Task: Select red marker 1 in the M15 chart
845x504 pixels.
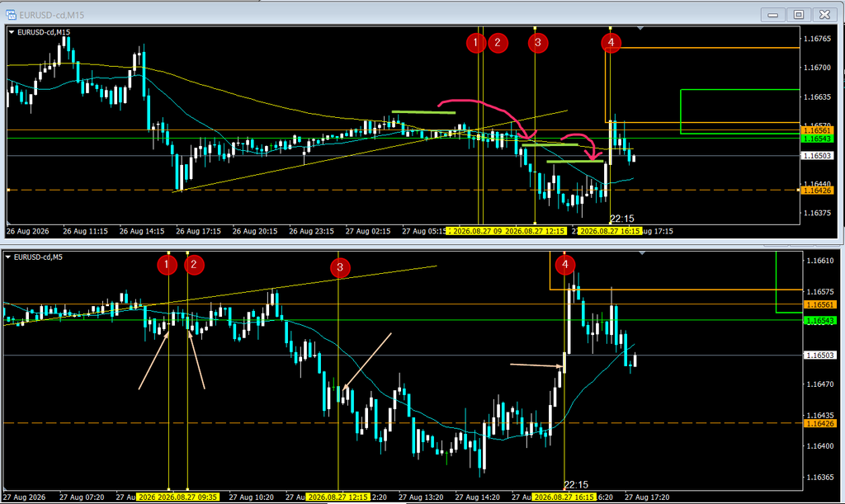Action: point(476,43)
